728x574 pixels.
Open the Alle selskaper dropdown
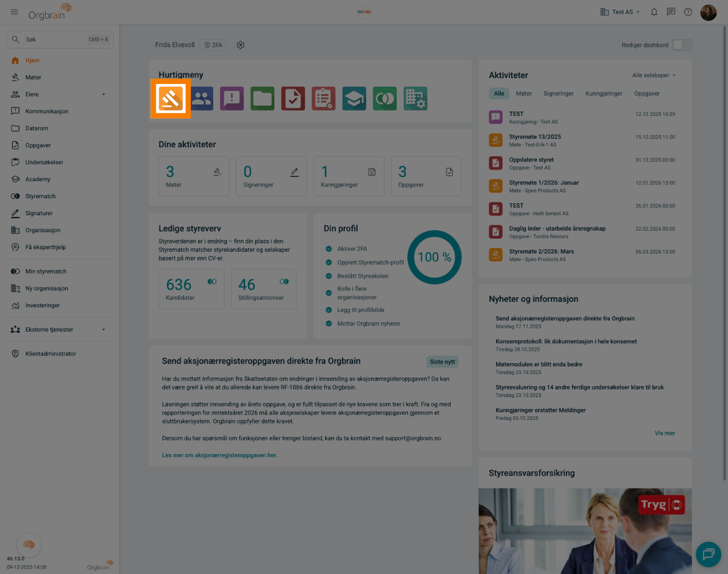point(654,75)
